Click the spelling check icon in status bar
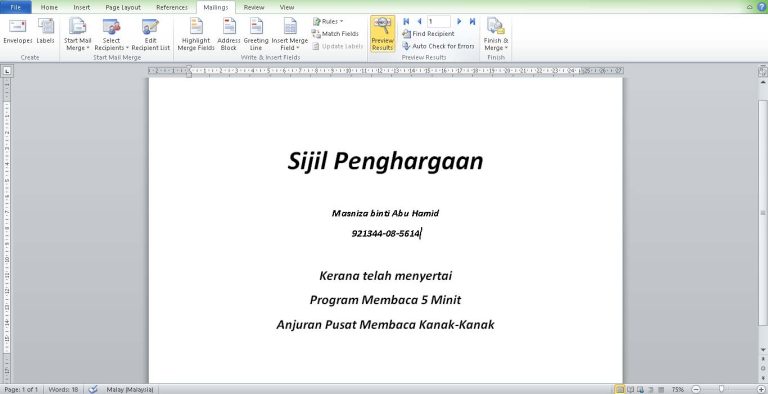The width and height of the screenshot is (768, 394). point(93,389)
